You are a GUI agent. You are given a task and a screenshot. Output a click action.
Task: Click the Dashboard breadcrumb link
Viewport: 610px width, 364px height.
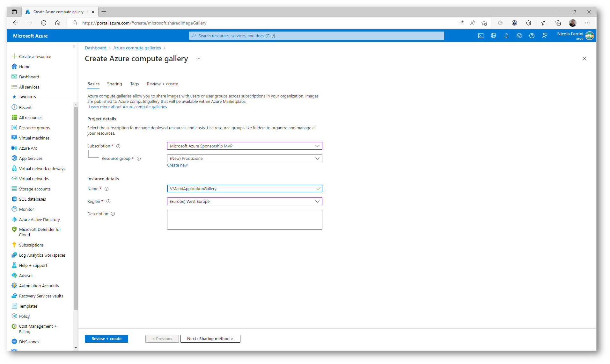pos(95,48)
